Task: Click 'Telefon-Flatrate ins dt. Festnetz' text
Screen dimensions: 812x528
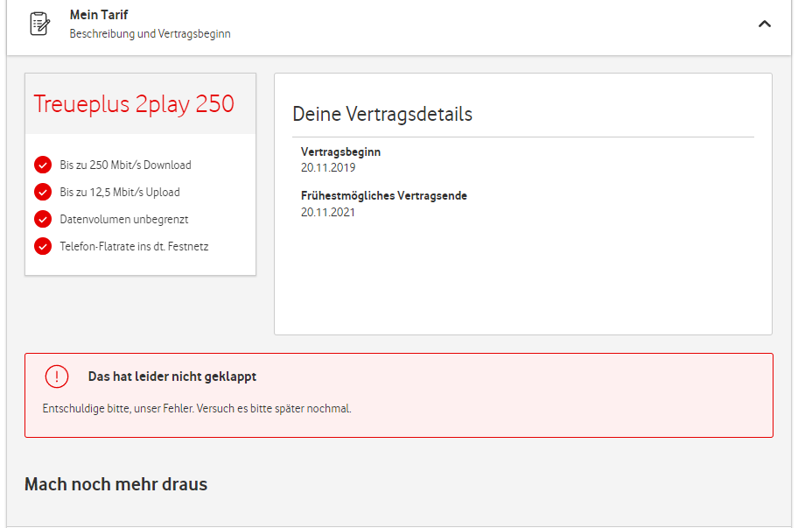Action: pos(134,246)
